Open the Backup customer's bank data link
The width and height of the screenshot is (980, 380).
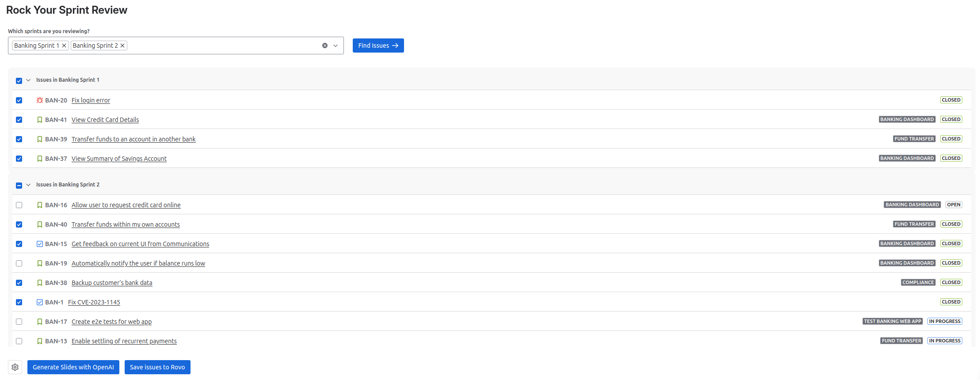point(112,283)
